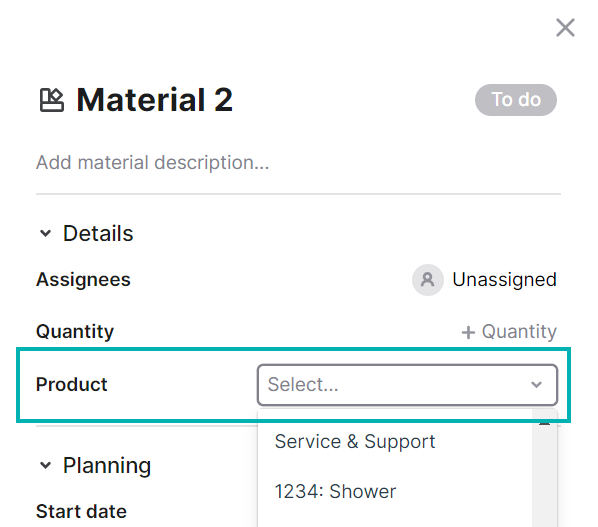This screenshot has height=527, width=598.
Task: Collapse the Planning section chevron
Action: coord(45,465)
